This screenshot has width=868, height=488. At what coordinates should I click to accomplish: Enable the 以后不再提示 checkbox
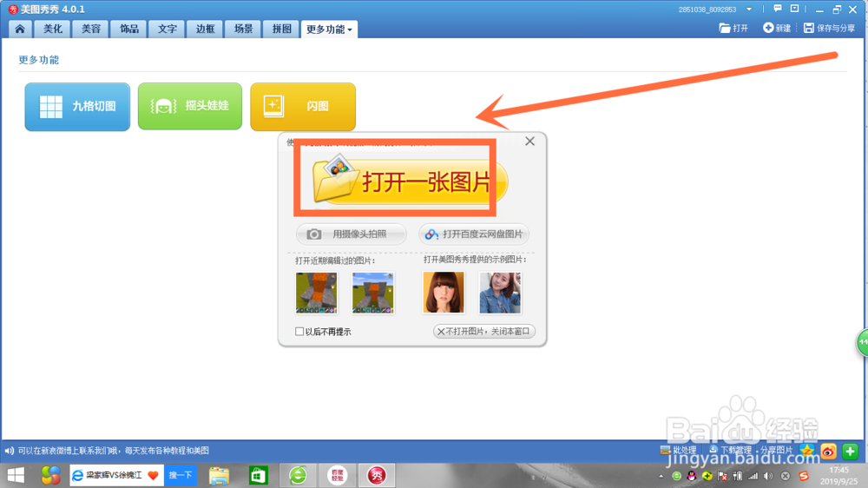(299, 332)
